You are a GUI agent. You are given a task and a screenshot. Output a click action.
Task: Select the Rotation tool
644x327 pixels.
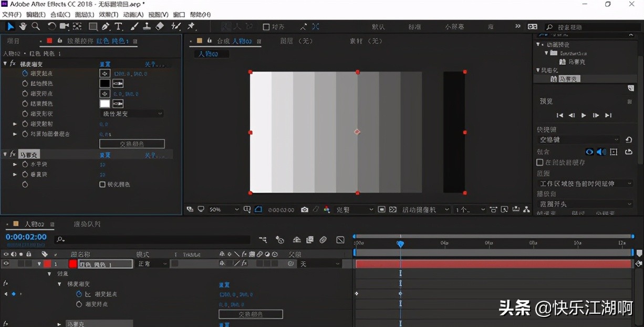click(51, 26)
